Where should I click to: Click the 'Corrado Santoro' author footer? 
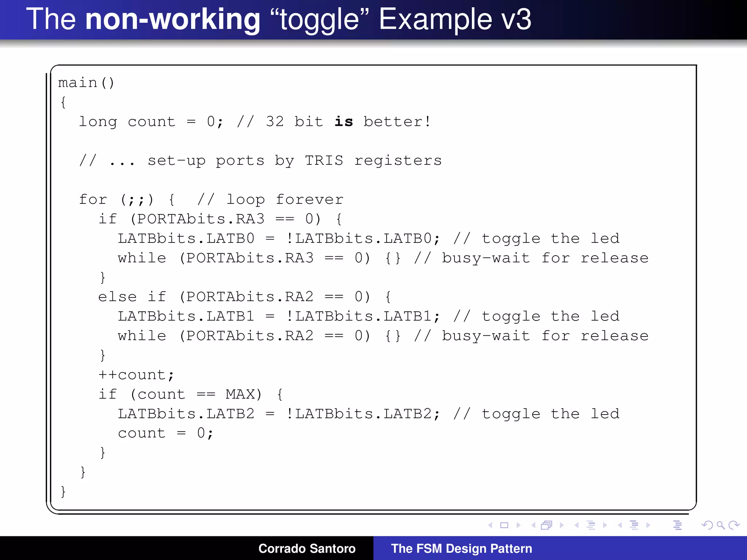click(x=307, y=548)
